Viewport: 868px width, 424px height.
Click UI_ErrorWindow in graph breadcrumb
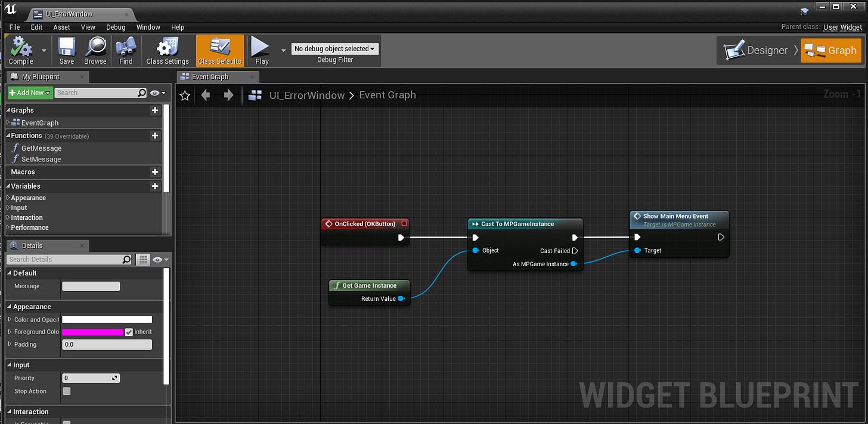pos(307,95)
